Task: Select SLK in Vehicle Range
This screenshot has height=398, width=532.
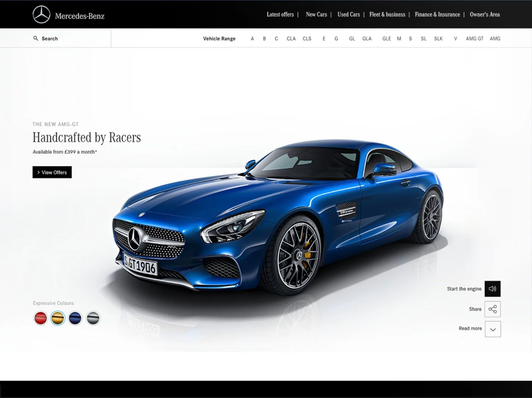Action: 438,39
